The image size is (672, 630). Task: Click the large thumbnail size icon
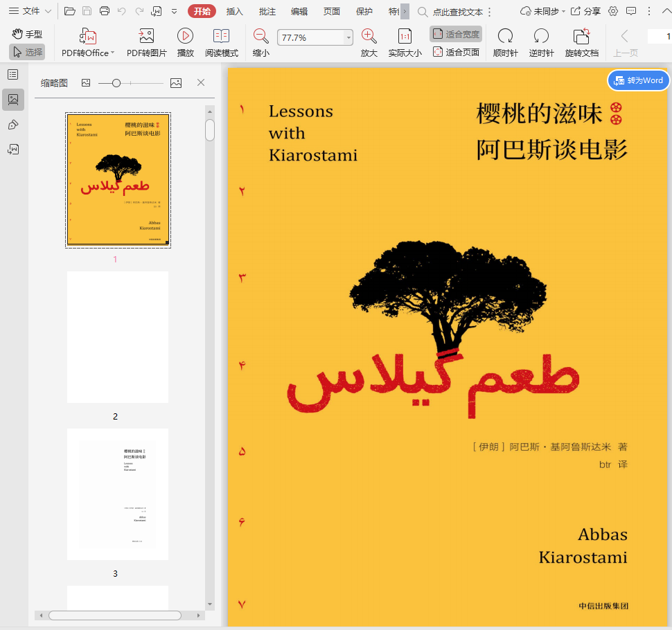[x=176, y=83]
